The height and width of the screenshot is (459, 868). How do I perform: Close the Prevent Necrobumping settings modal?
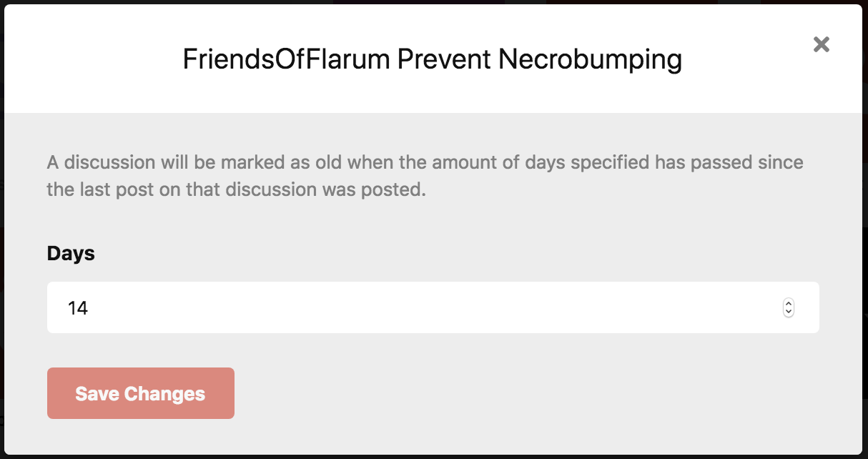coord(822,44)
